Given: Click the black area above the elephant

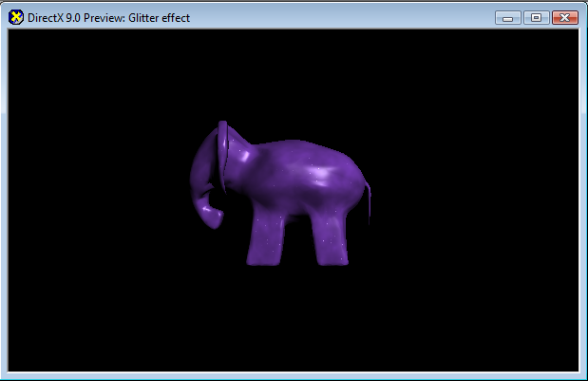Looking at the screenshot, I should (294, 76).
